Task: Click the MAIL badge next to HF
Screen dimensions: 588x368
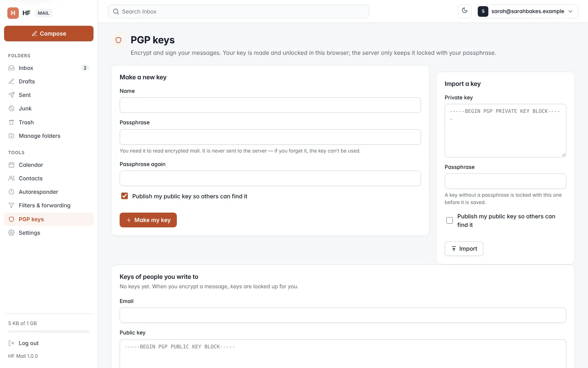Action: pyautogui.click(x=44, y=13)
